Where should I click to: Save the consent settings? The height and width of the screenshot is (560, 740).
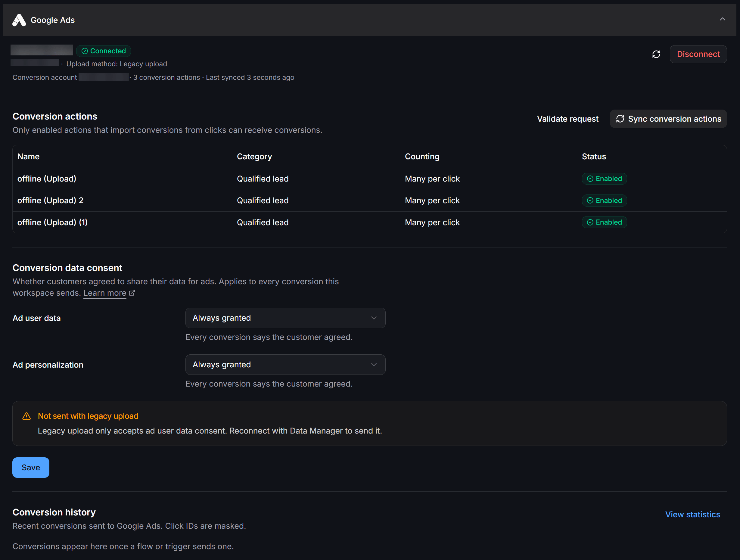[x=31, y=467]
